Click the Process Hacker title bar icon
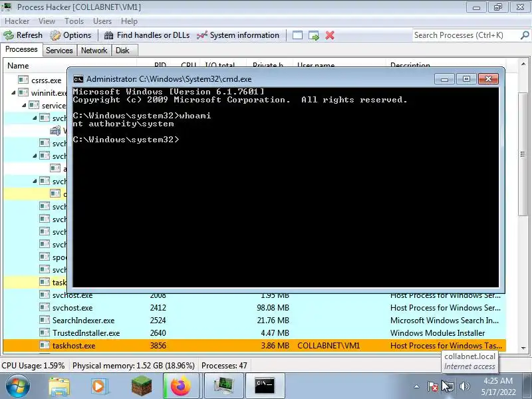This screenshot has height=399, width=532. (7, 7)
